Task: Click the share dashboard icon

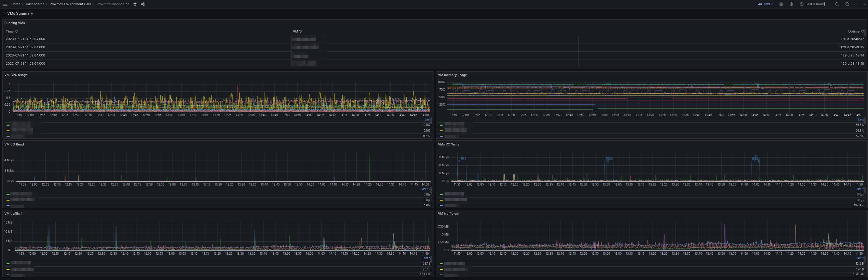Action: click(x=143, y=4)
